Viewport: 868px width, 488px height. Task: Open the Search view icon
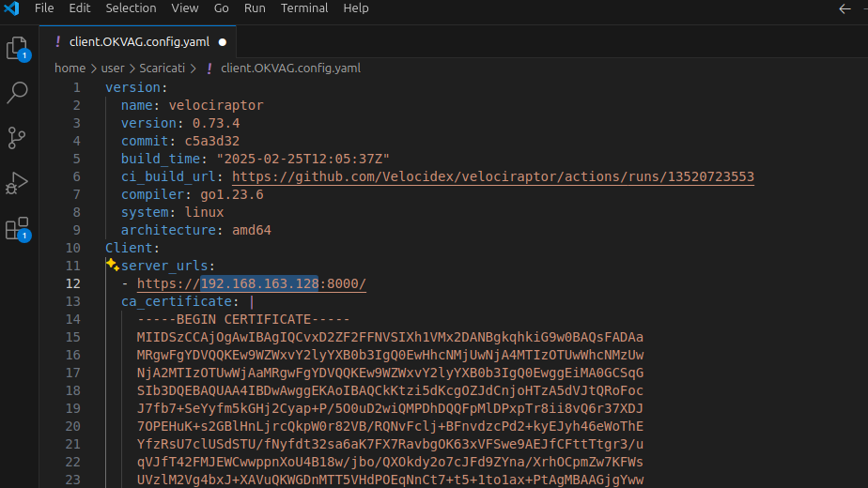coord(17,93)
